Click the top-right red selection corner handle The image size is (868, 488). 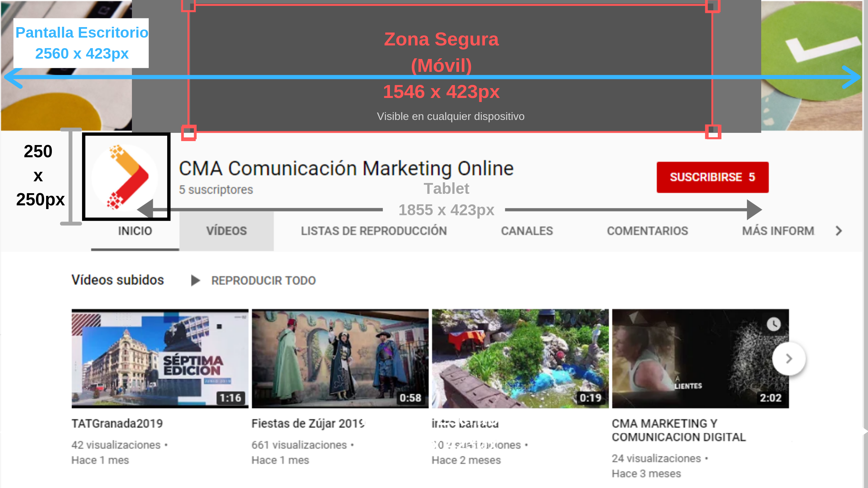click(712, 6)
